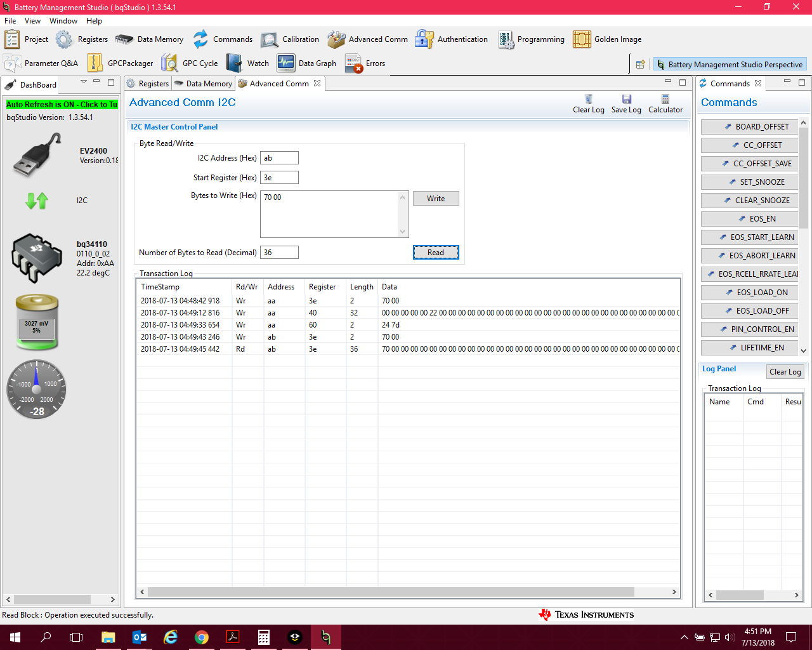Minimize the DashBoard panel
The width and height of the screenshot is (812, 650).
click(x=96, y=82)
